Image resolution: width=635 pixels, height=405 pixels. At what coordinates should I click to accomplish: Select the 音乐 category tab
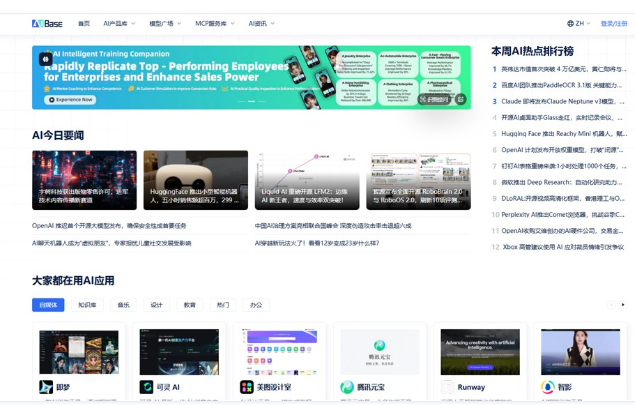(x=124, y=305)
